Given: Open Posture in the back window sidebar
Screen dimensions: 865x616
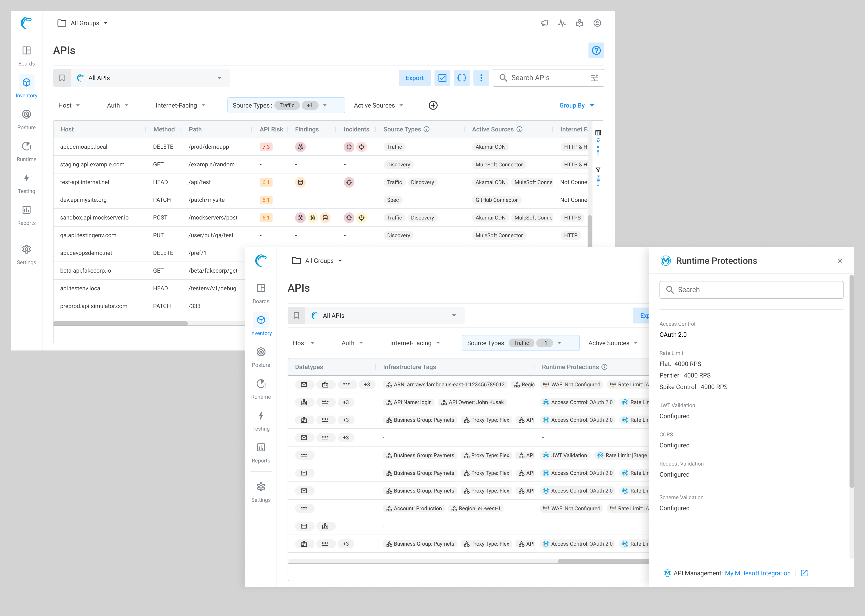Looking at the screenshot, I should pyautogui.click(x=27, y=119).
